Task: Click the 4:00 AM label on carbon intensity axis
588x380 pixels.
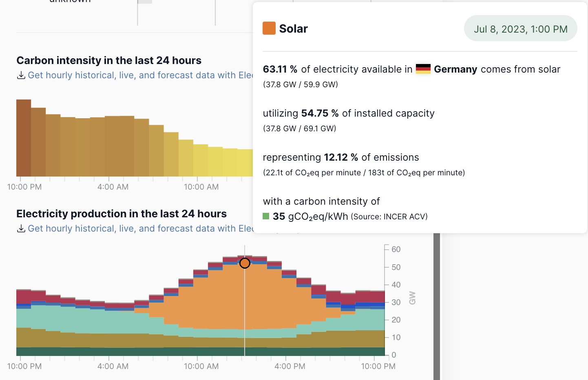Action: pos(113,187)
